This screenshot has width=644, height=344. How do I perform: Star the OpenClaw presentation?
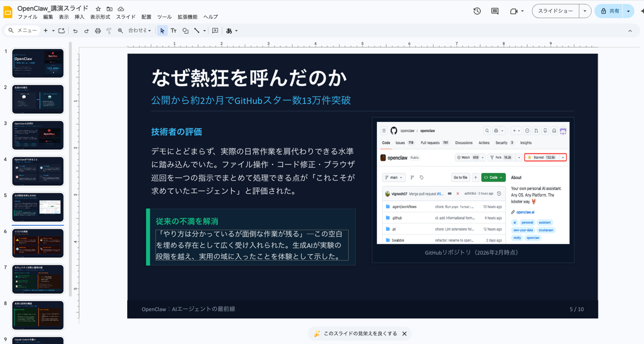98,9
